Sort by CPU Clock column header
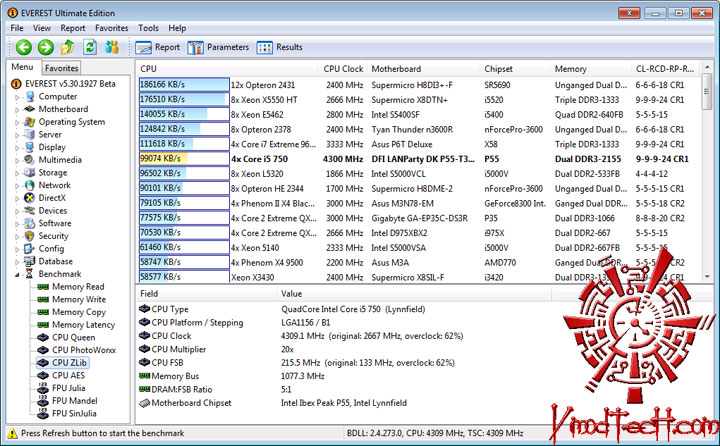 pos(343,69)
